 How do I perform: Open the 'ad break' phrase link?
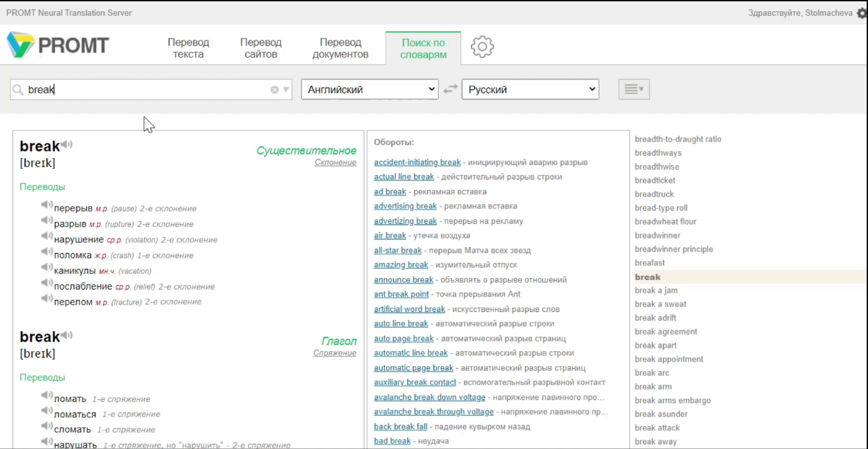click(x=390, y=191)
